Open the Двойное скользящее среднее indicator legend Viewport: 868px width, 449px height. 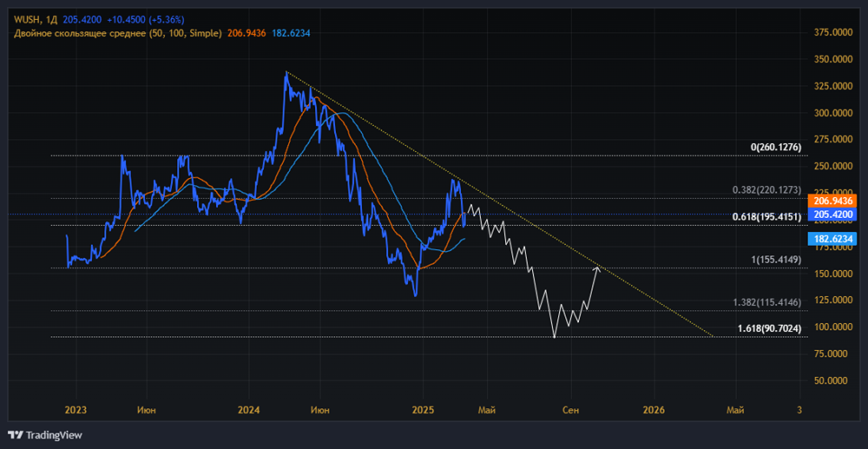[x=118, y=33]
